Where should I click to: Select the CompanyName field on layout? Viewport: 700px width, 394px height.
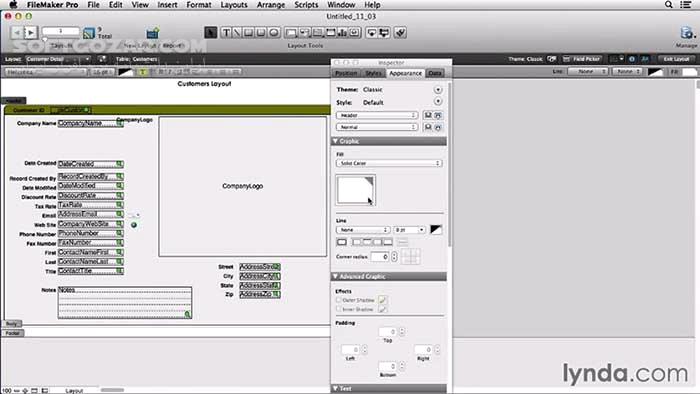tap(91, 123)
